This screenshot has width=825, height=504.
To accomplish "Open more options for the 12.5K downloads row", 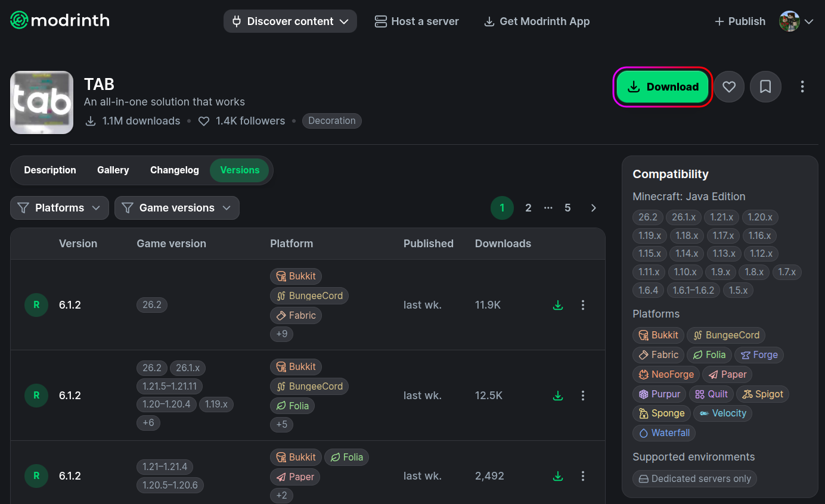I will point(583,396).
